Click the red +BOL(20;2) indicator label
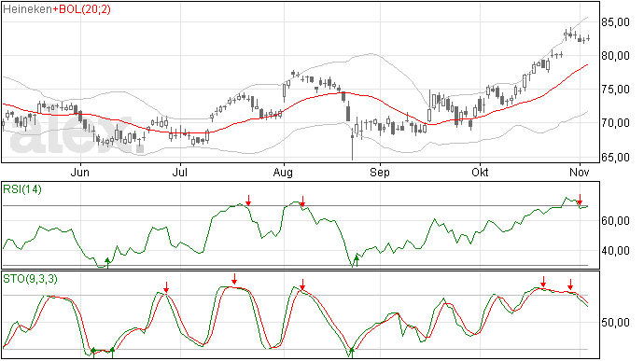The height and width of the screenshot is (361, 644). [x=81, y=9]
